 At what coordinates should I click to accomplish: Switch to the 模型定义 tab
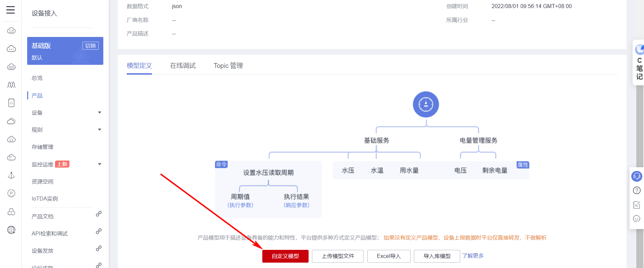(x=139, y=66)
